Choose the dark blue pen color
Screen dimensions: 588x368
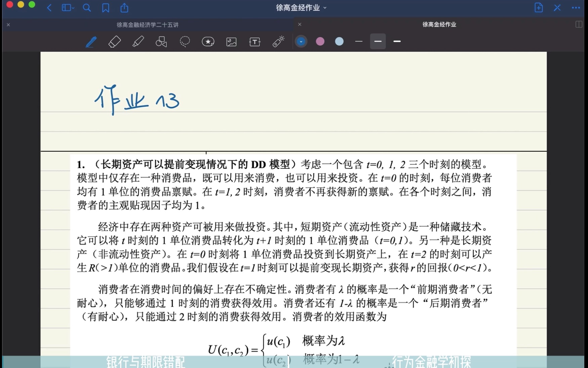click(301, 41)
